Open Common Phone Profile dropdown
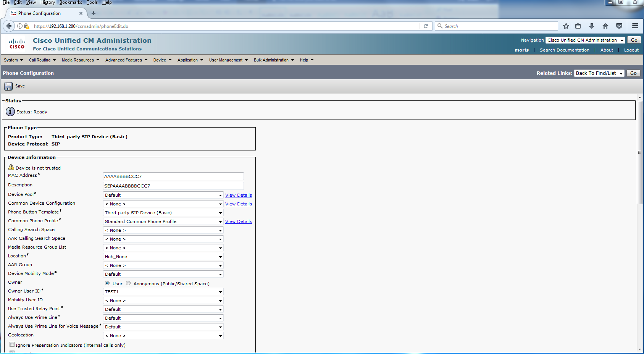This screenshot has width=644, height=354. pos(163,221)
